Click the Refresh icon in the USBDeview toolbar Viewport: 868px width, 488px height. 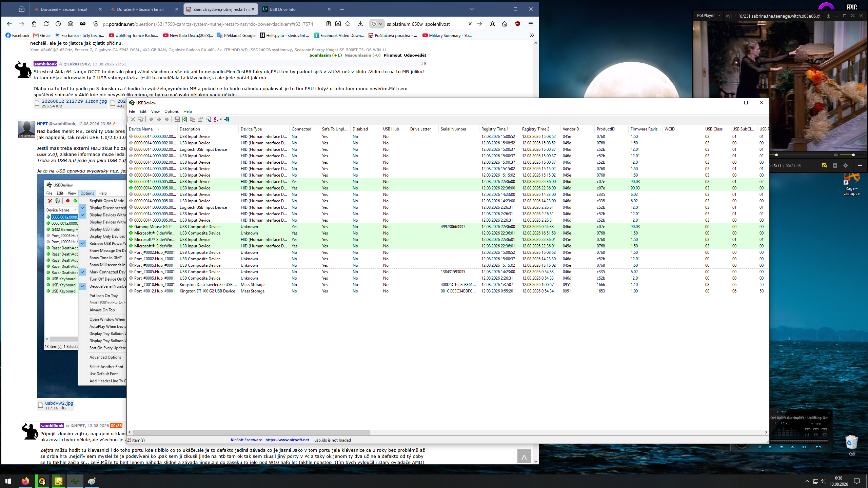click(185, 119)
